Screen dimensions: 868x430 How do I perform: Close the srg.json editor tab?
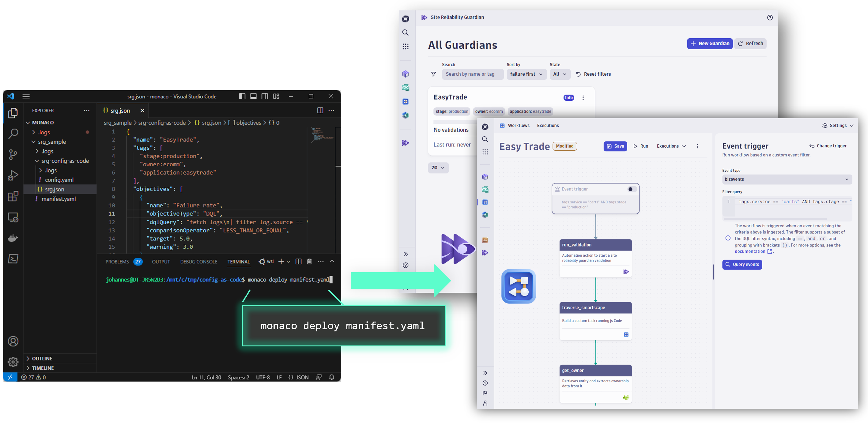tap(142, 111)
